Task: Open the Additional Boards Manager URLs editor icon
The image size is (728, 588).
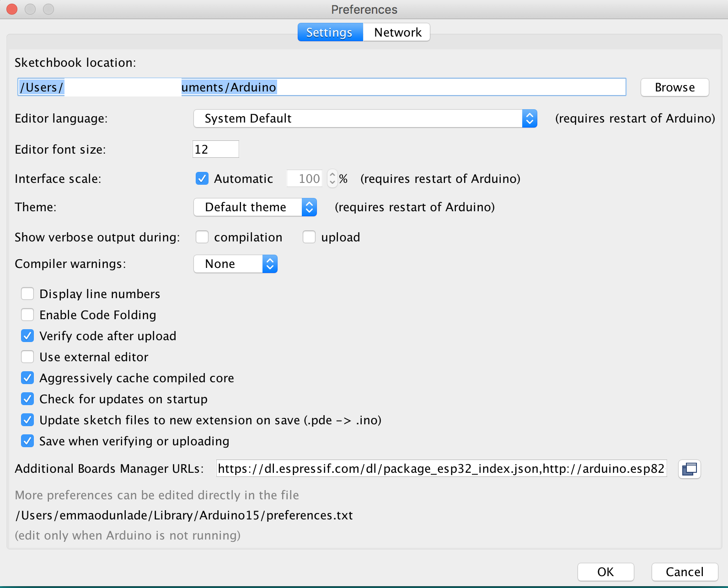Action: pos(689,469)
